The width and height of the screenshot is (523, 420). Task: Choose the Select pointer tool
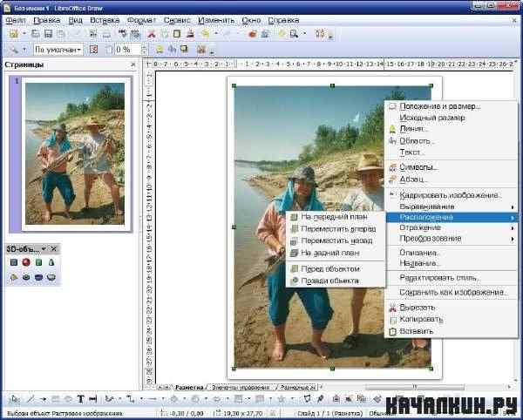point(15,399)
